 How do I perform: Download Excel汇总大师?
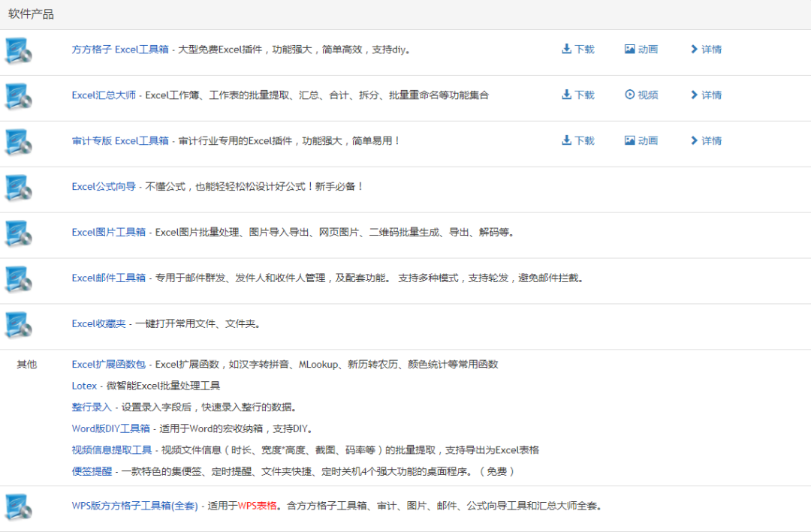click(577, 95)
